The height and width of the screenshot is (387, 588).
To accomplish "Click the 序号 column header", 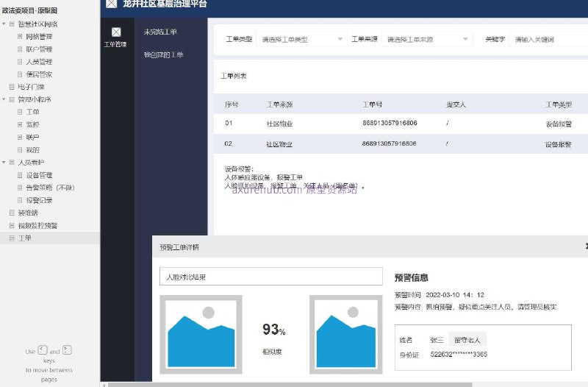I will click(x=232, y=104).
